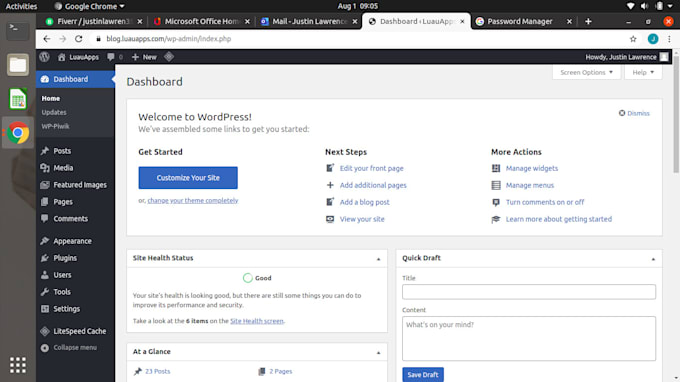Click Edit your front page link
The width and height of the screenshot is (680, 382).
(371, 168)
